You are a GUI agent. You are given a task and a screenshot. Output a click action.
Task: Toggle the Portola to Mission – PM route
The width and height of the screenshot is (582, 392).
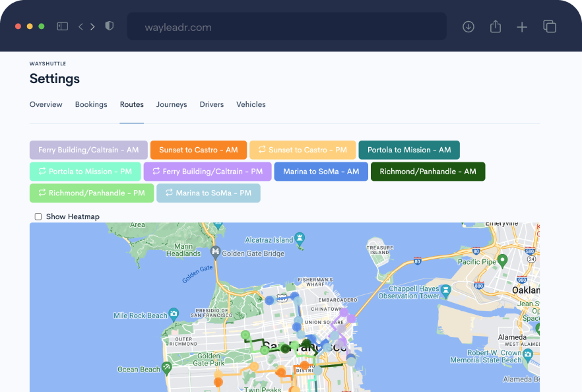pyautogui.click(x=84, y=171)
